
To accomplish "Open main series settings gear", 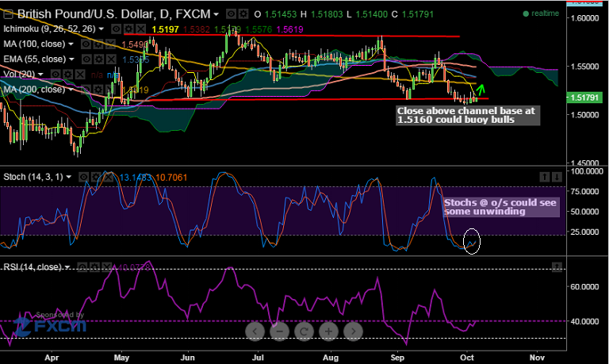I will [x=243, y=14].
